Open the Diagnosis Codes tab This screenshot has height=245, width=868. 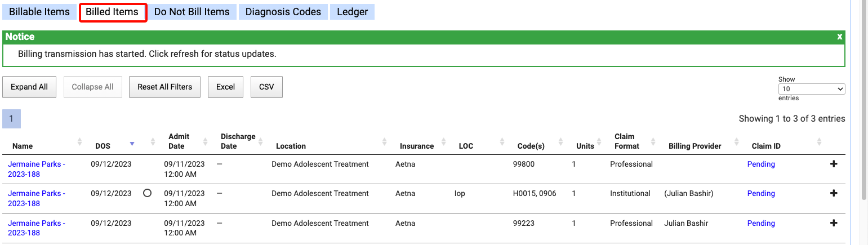click(x=283, y=12)
